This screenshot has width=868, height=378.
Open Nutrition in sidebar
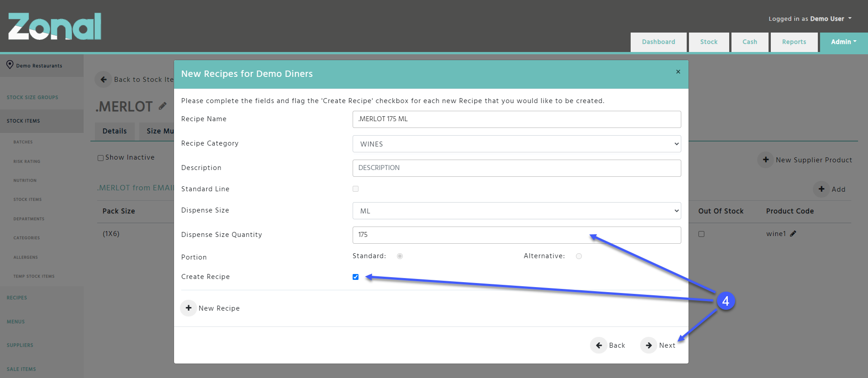pyautogui.click(x=25, y=180)
